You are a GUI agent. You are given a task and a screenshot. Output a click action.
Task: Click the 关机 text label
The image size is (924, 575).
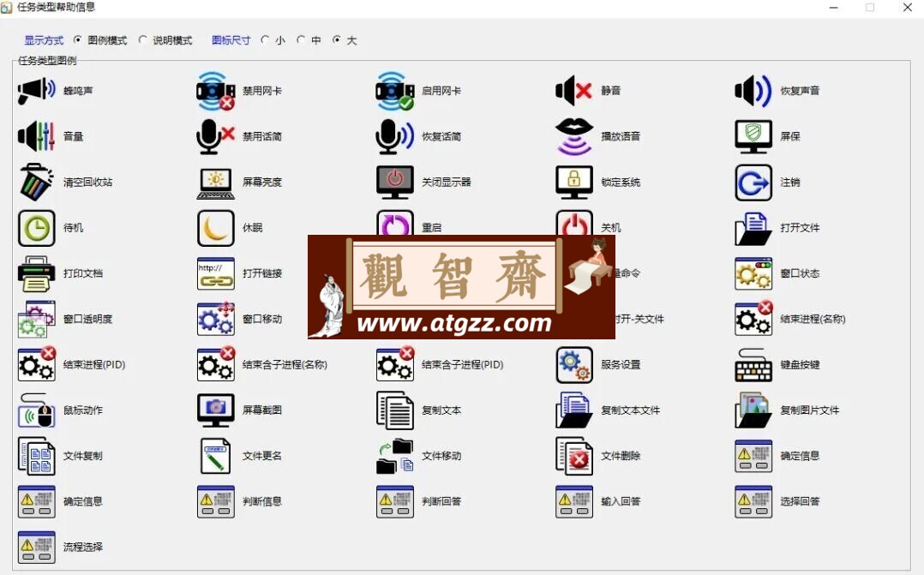coord(610,228)
